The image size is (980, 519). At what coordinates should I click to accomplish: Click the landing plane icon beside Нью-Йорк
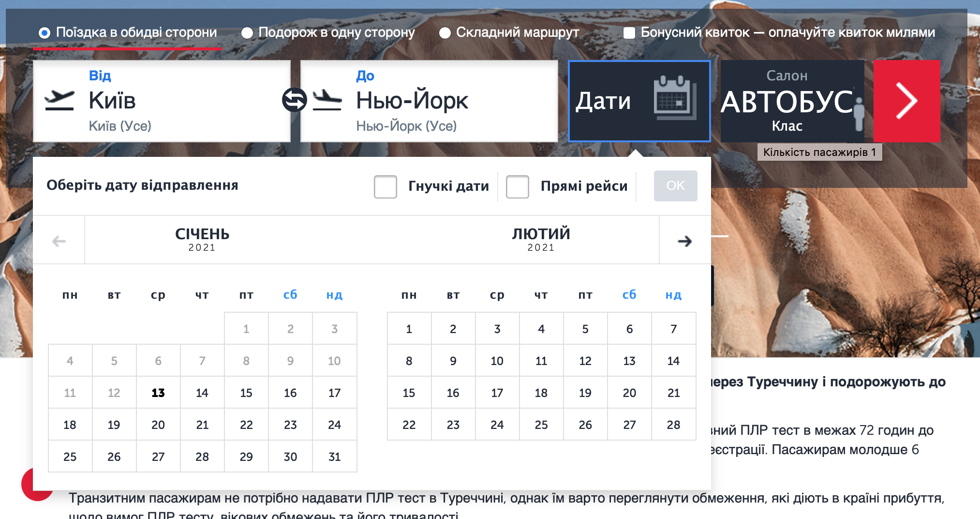(x=327, y=100)
